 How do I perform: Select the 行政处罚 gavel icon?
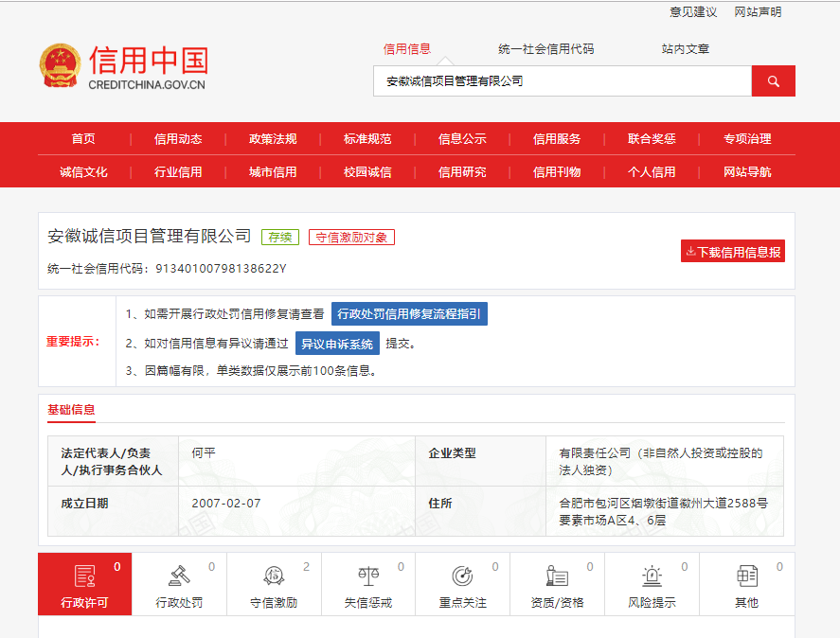point(179,576)
